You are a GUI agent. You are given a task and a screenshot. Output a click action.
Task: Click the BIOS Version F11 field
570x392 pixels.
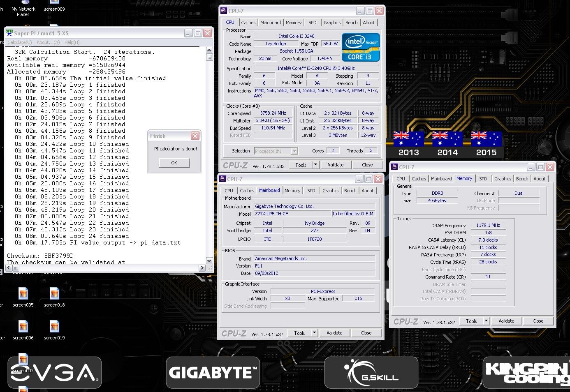[x=315, y=266]
